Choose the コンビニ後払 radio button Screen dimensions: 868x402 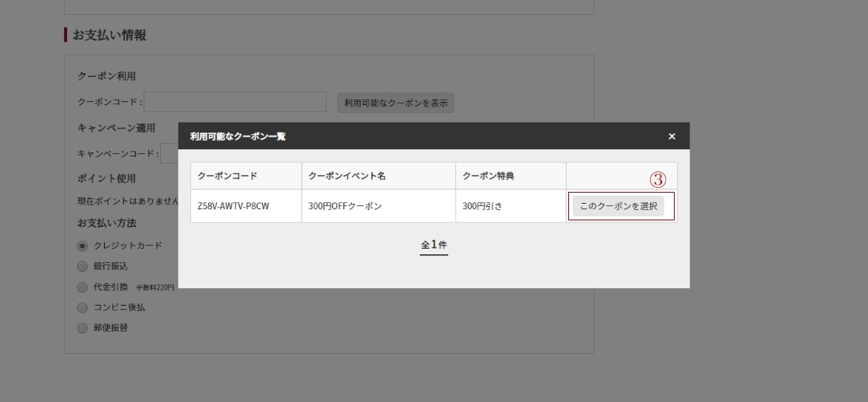pyautogui.click(x=83, y=307)
